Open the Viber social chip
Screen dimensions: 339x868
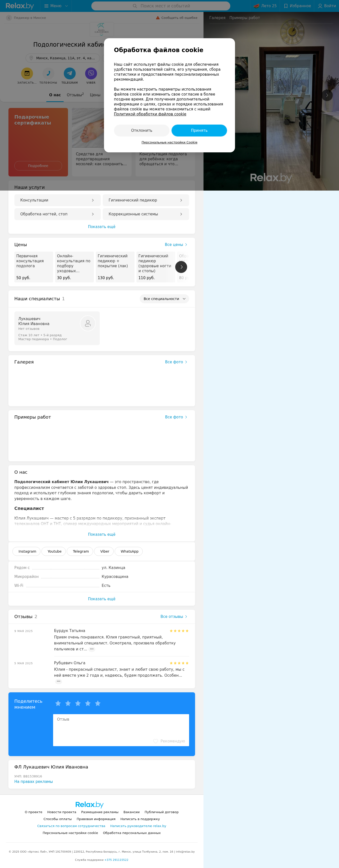click(104, 552)
